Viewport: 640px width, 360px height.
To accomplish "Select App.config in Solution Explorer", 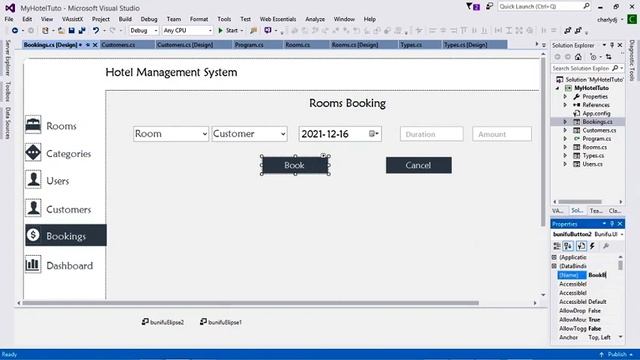I will click(x=596, y=113).
